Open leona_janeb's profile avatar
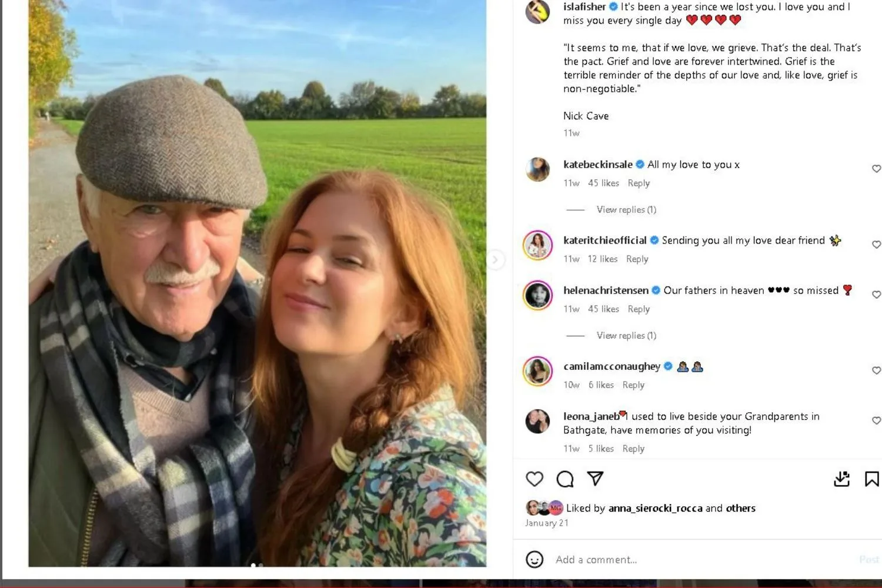Image resolution: width=882 pixels, height=588 pixels. (537, 421)
